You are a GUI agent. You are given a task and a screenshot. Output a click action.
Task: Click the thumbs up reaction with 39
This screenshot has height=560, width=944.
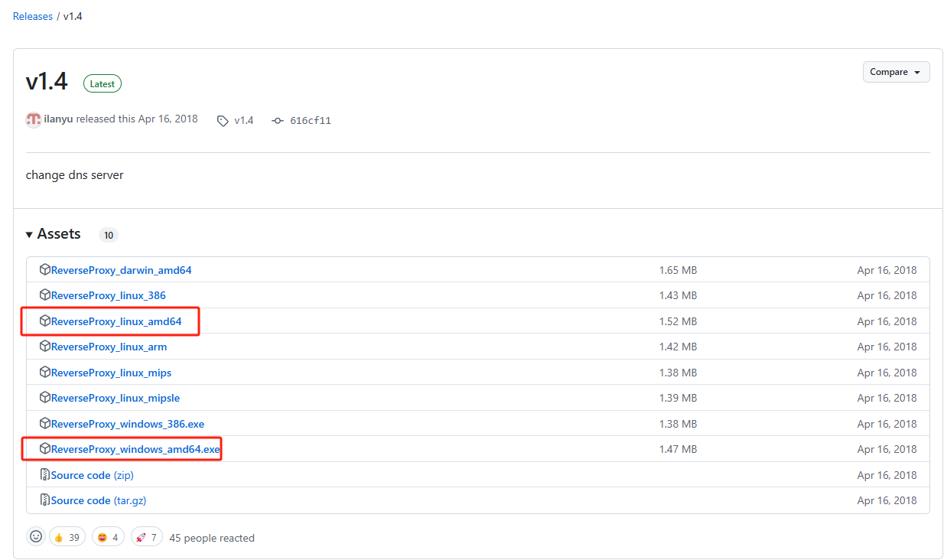[67, 538]
